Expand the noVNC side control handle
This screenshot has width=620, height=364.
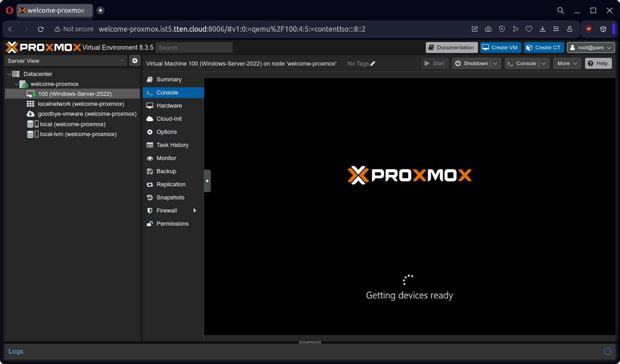tap(207, 181)
